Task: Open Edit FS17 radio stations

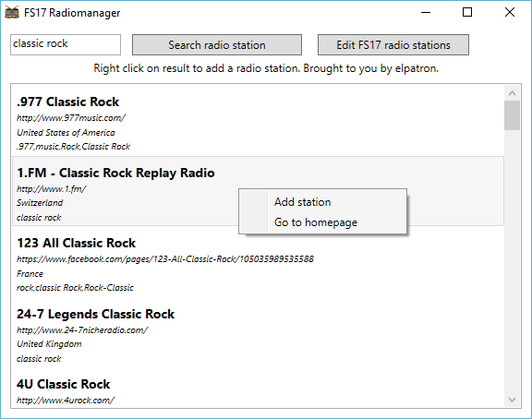Action: coord(393,44)
